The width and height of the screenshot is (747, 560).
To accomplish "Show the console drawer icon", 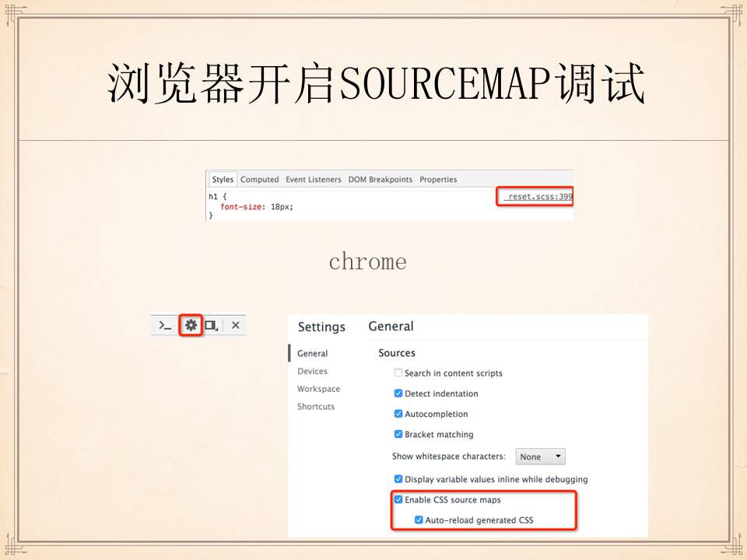I will coord(165,325).
